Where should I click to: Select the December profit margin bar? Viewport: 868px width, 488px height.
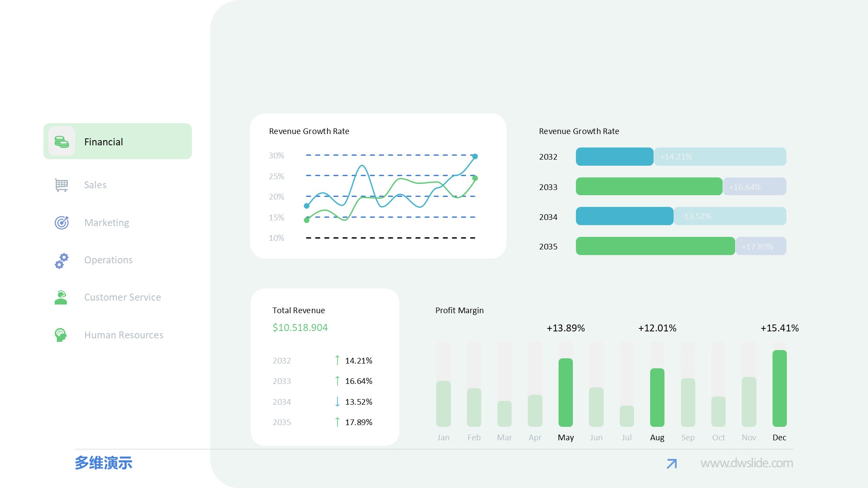[779, 388]
